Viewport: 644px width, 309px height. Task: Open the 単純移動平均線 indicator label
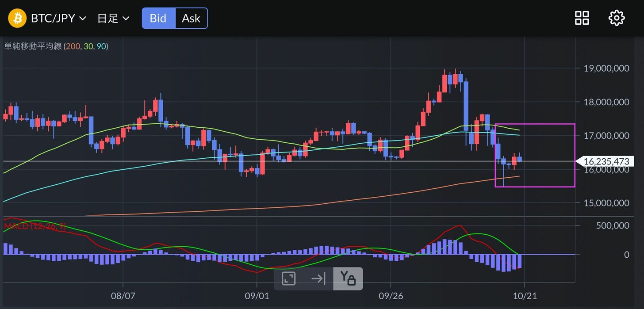click(x=33, y=46)
